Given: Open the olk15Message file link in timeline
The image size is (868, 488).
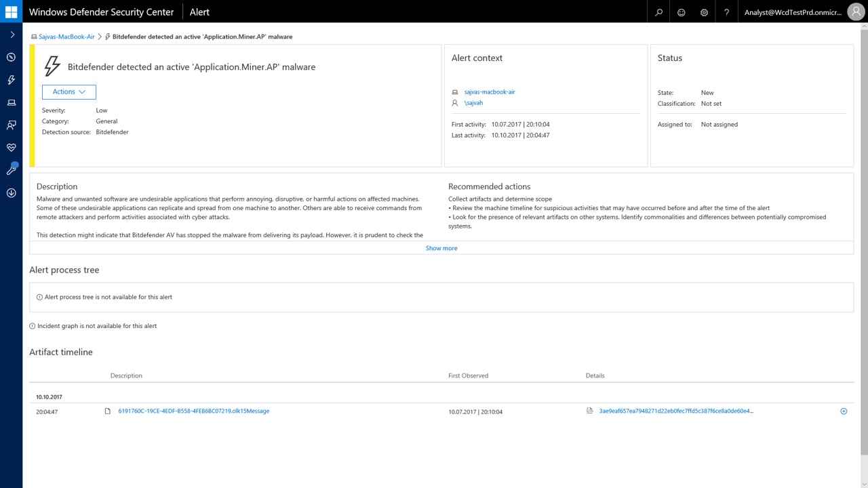Looking at the screenshot, I should [194, 411].
